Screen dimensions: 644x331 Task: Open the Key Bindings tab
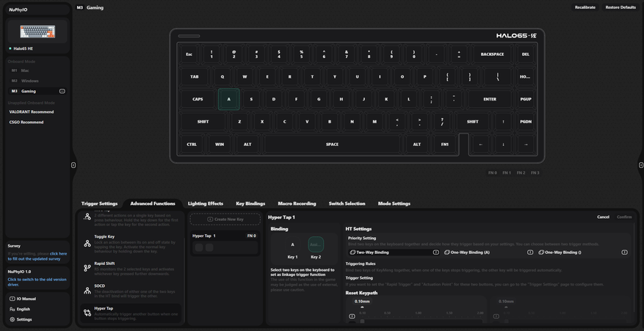click(250, 204)
